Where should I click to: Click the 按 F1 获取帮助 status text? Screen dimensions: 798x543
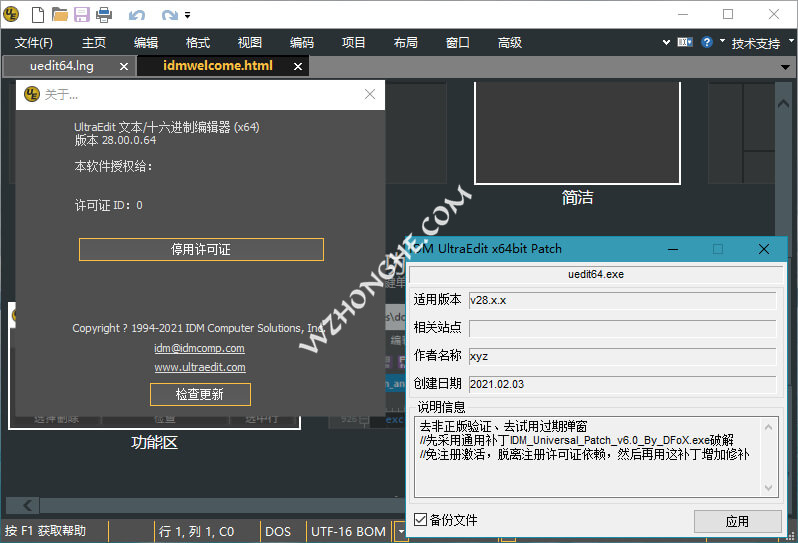coord(46,531)
